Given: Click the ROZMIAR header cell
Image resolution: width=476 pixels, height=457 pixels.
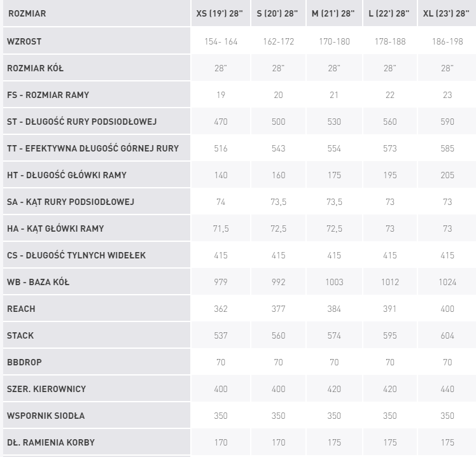Looking at the screenshot, I should click(27, 13).
